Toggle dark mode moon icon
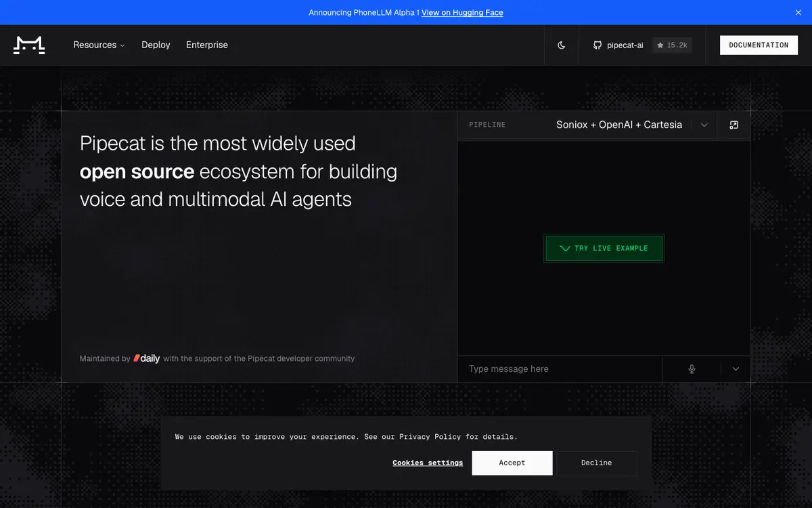Viewport: 812px width, 508px height. point(562,45)
